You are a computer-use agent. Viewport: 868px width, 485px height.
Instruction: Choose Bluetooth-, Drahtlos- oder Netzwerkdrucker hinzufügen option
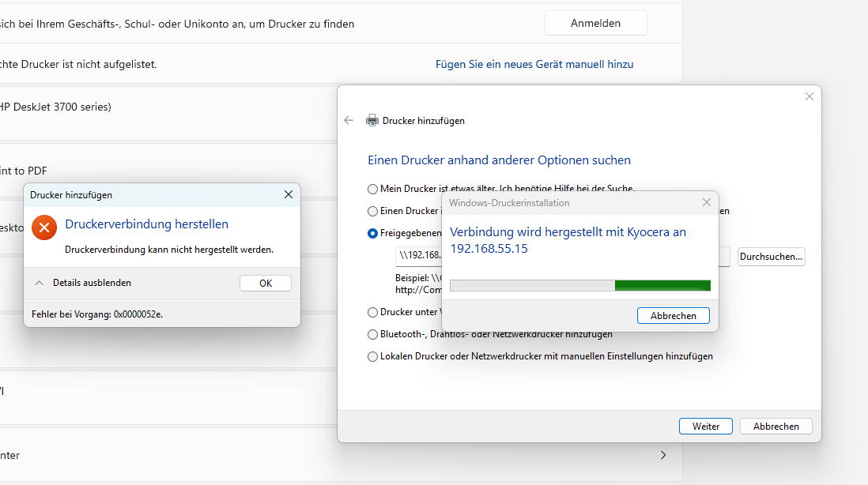(x=372, y=334)
